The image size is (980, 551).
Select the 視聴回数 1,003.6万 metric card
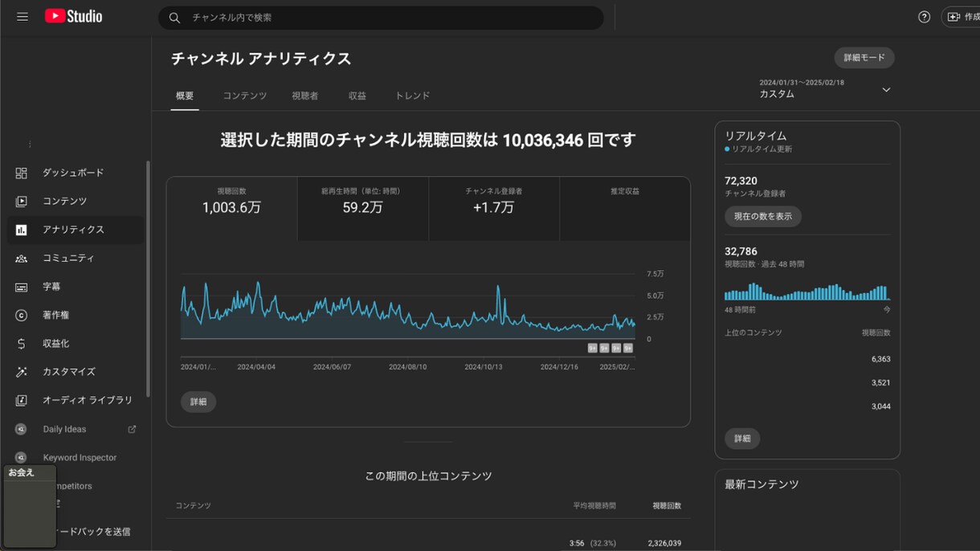point(232,209)
